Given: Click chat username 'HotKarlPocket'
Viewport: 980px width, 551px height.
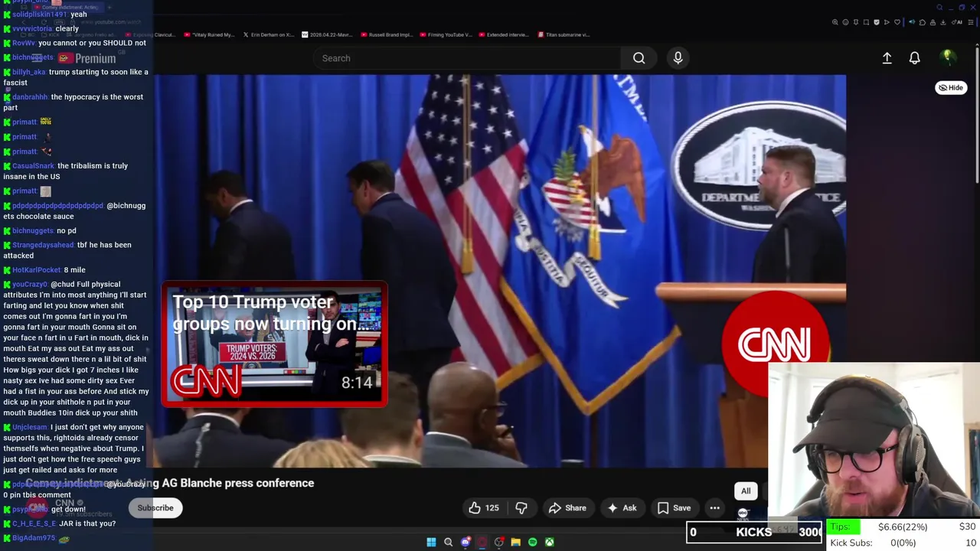Looking at the screenshot, I should click(36, 270).
